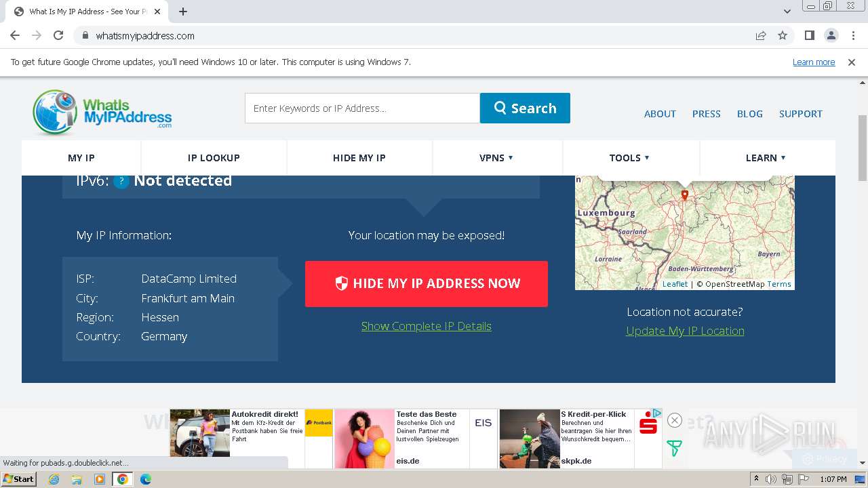This screenshot has height=488, width=868.
Task: Click the Germany country value
Action: 164,336
